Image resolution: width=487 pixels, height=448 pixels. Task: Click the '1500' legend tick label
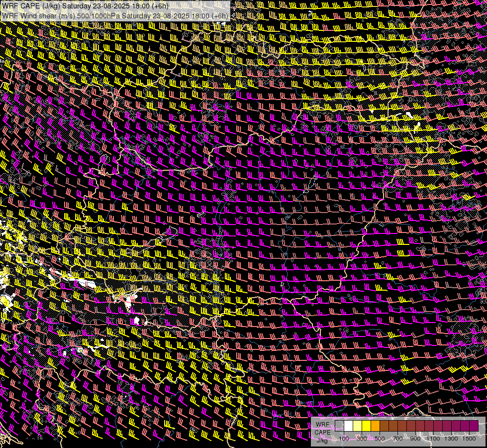pos(469,439)
